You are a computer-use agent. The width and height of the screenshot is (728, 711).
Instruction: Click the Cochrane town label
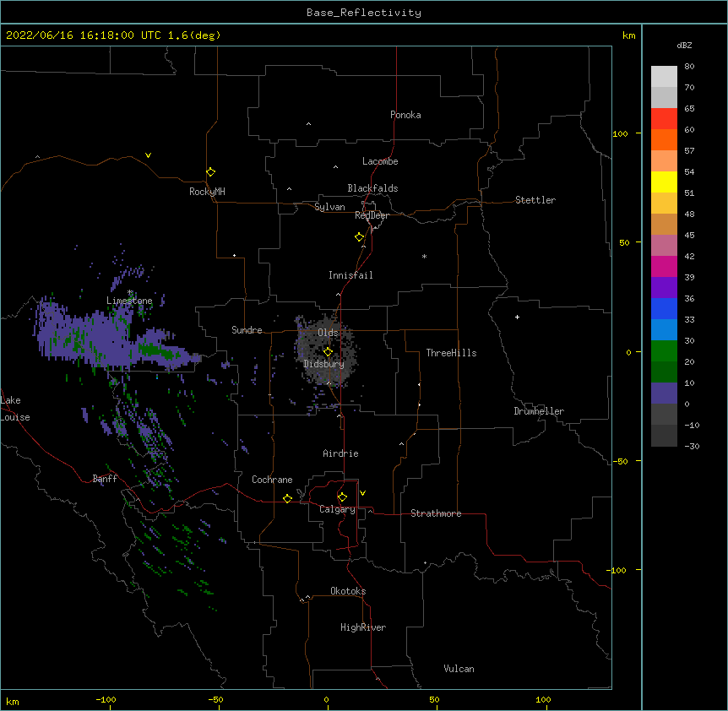tap(272, 480)
